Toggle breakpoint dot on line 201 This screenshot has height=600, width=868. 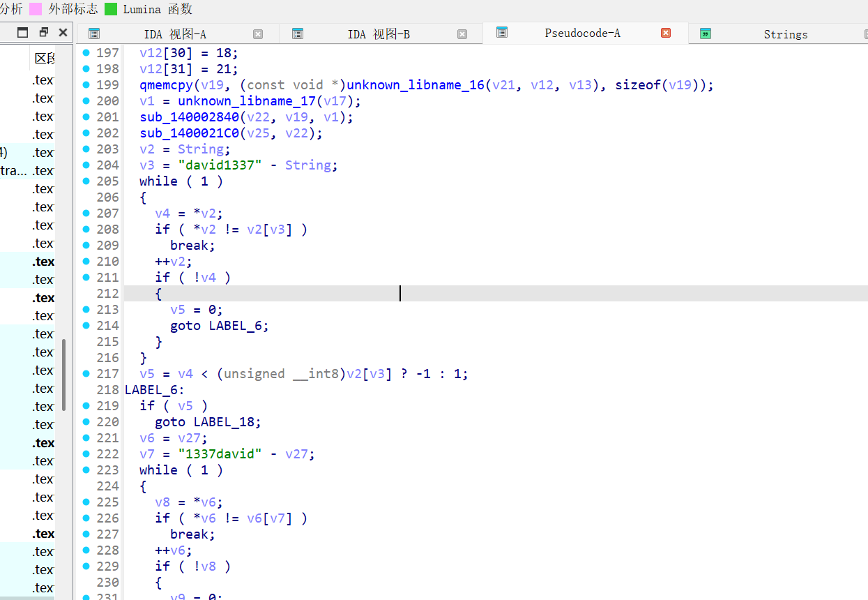[x=86, y=117]
